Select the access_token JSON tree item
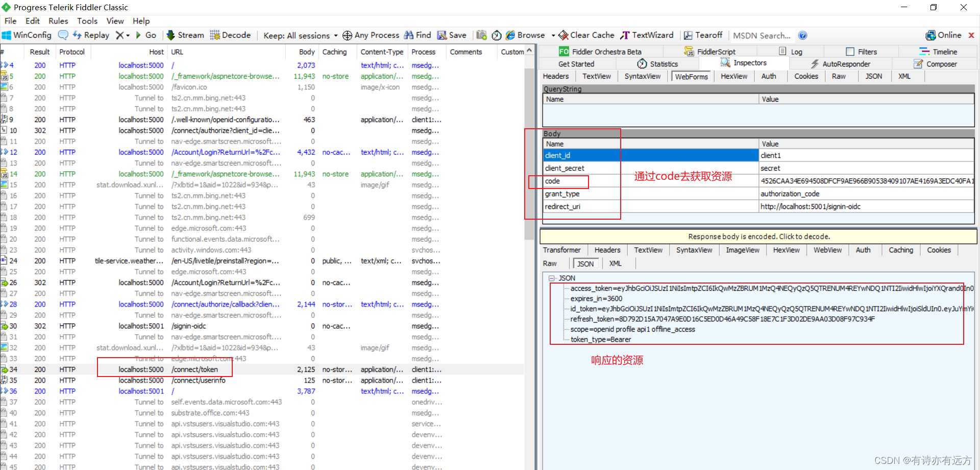This screenshot has width=980, height=470. [x=772, y=288]
